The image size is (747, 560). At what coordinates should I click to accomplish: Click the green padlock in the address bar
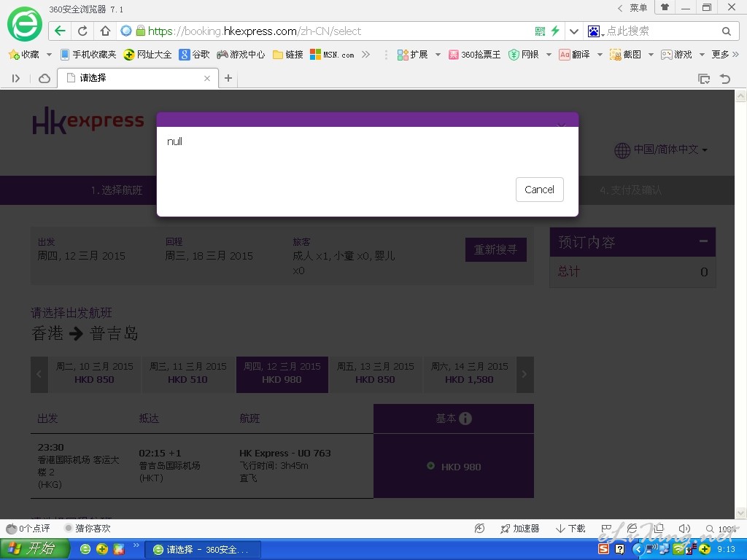click(141, 31)
